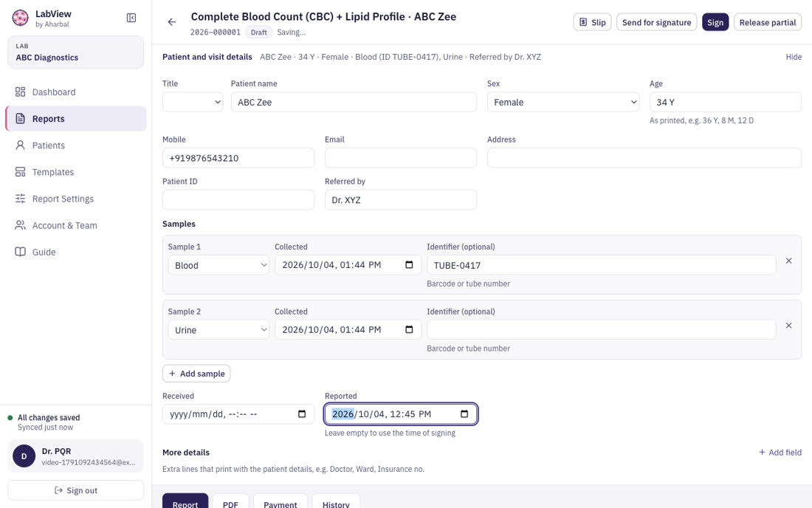Open calendar picker for Reported date
The image size is (812, 508).
click(464, 413)
